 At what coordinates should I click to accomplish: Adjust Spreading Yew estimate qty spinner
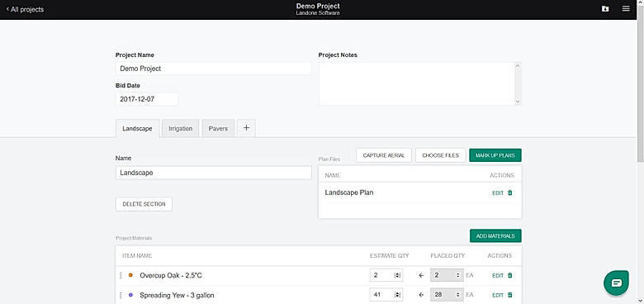397,295
